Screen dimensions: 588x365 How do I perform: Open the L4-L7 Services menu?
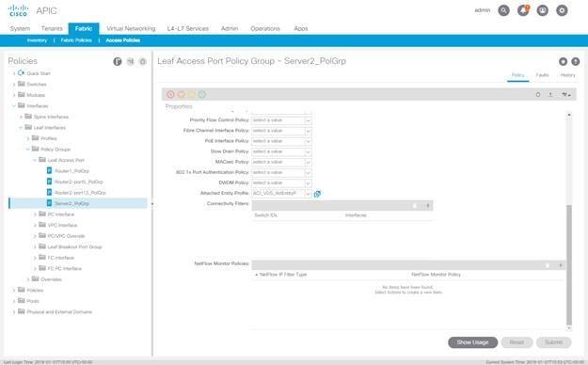[187, 28]
